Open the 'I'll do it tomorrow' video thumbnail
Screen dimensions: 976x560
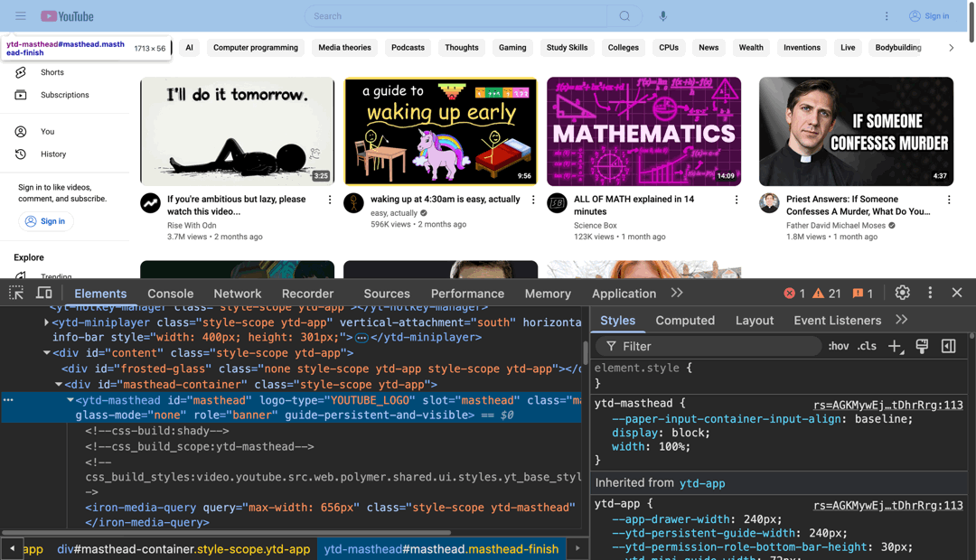click(237, 131)
